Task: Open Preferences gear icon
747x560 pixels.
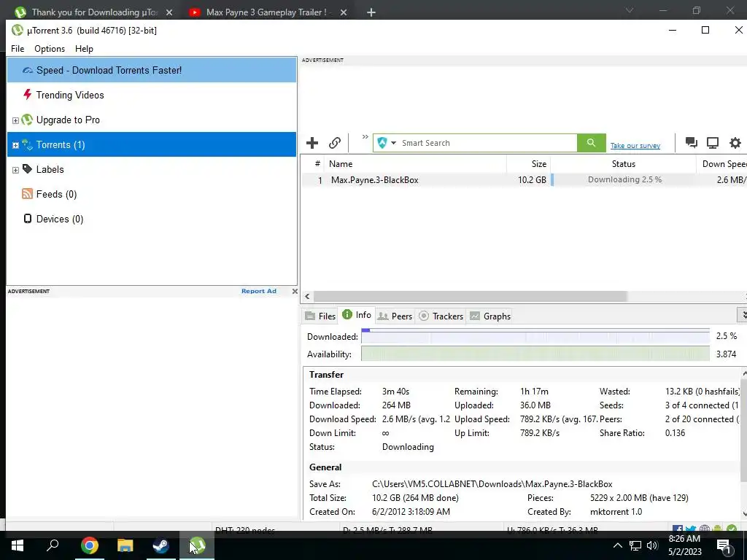Action: point(735,142)
